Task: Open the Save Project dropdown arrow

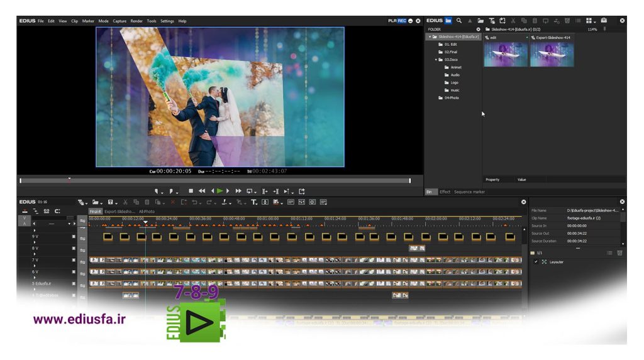Action: click(116, 203)
